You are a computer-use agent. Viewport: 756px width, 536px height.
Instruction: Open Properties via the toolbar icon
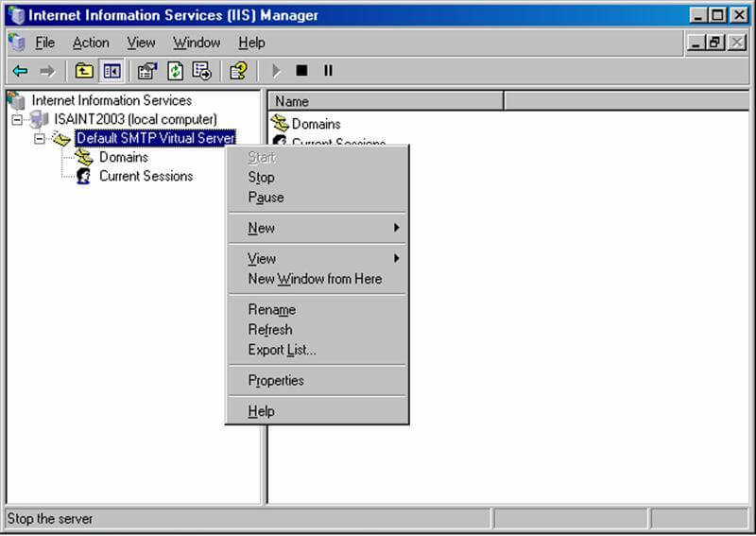tap(147, 72)
